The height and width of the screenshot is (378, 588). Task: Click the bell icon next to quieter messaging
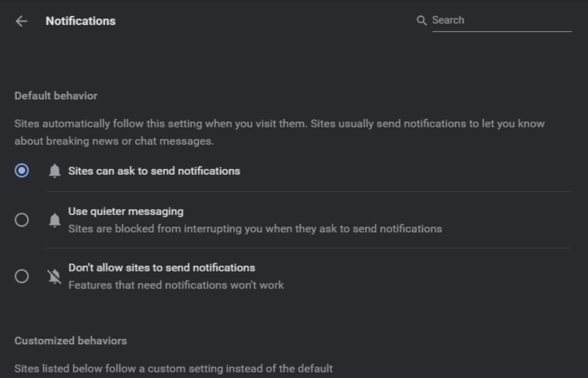click(55, 220)
